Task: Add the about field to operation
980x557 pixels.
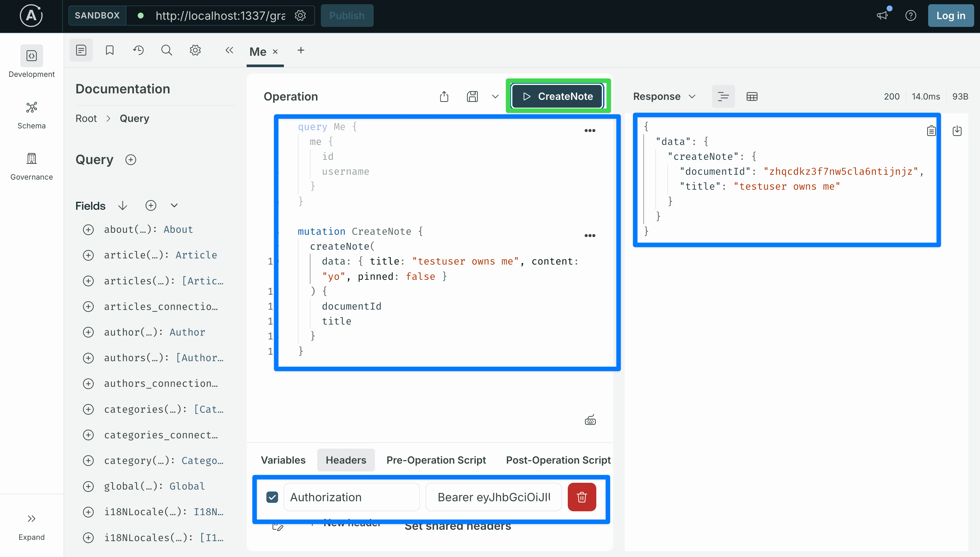Action: click(x=88, y=230)
